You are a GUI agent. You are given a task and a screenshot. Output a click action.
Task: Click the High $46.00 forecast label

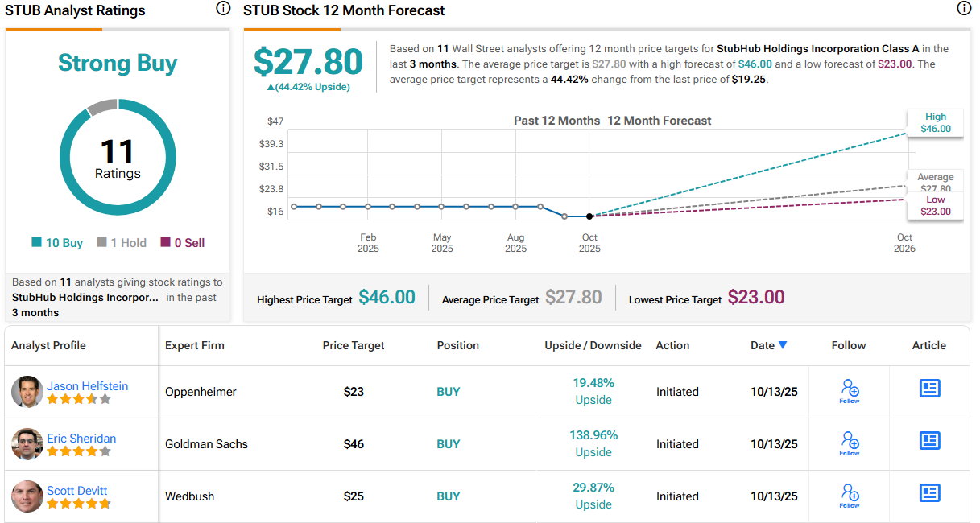(935, 123)
